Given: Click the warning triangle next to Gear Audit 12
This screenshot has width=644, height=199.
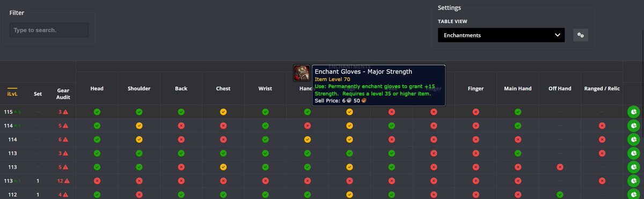Looking at the screenshot, I should pos(68,181).
